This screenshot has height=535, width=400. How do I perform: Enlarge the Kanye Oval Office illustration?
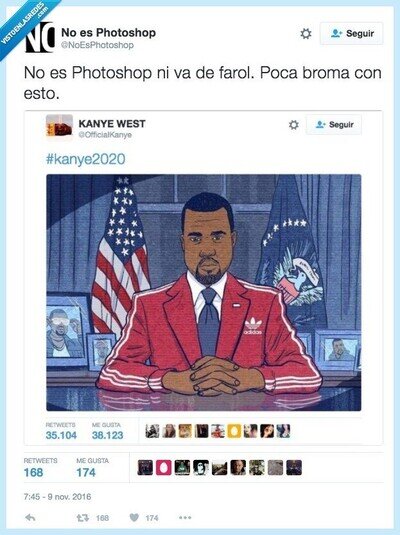pos(204,292)
